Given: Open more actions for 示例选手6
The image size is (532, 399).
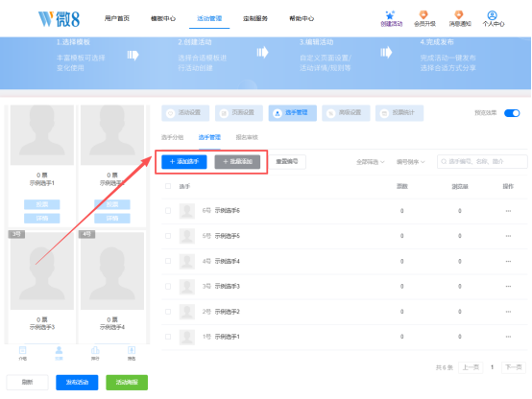Looking at the screenshot, I should tap(508, 211).
